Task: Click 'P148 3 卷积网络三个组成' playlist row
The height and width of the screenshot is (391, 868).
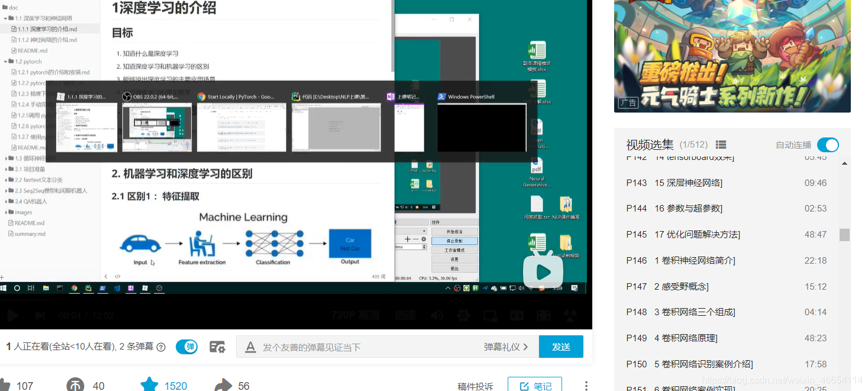Action: (x=727, y=312)
